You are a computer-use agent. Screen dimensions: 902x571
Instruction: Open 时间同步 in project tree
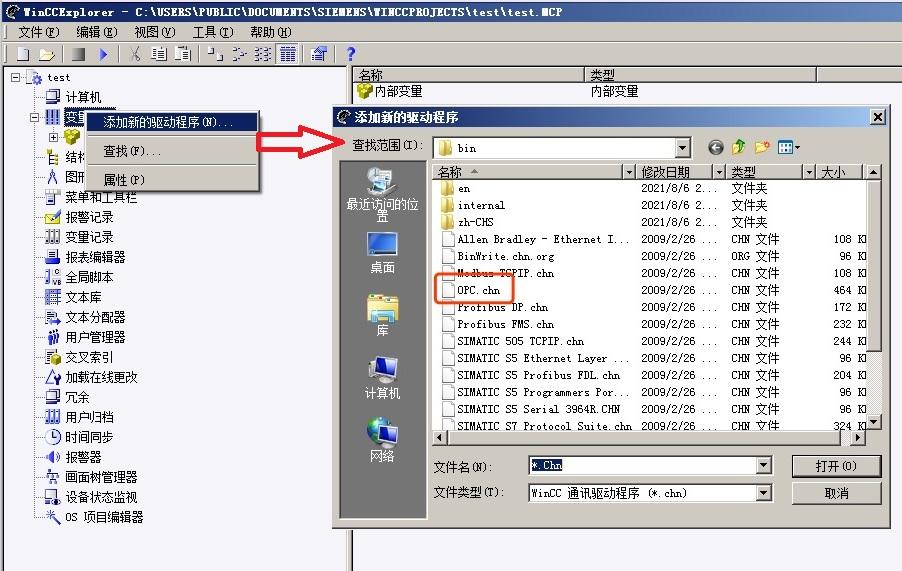(89, 437)
